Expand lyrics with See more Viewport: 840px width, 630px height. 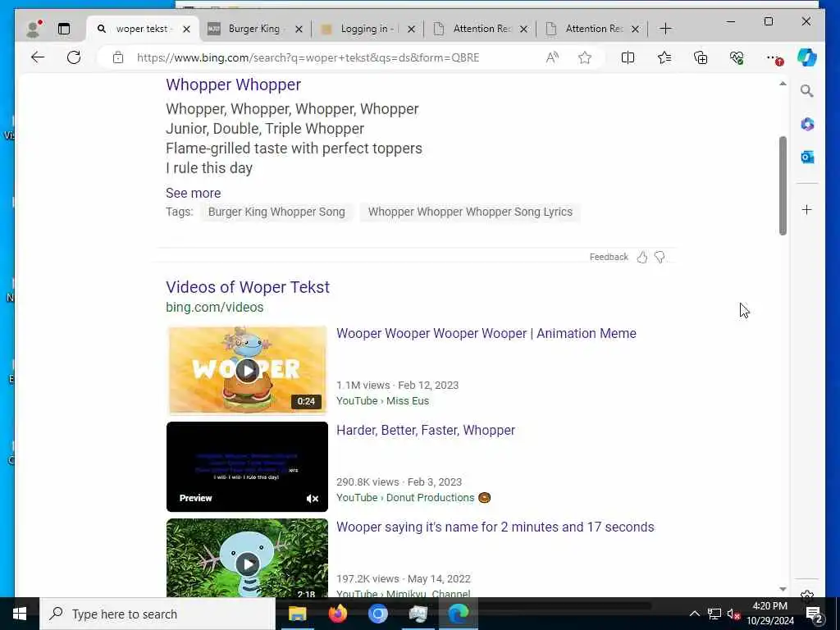(x=193, y=193)
